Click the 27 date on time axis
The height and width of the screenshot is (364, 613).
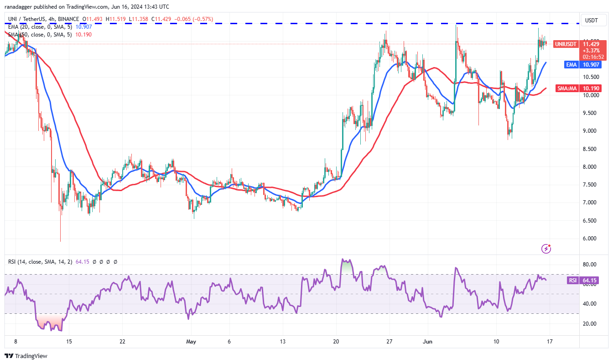[389, 341]
